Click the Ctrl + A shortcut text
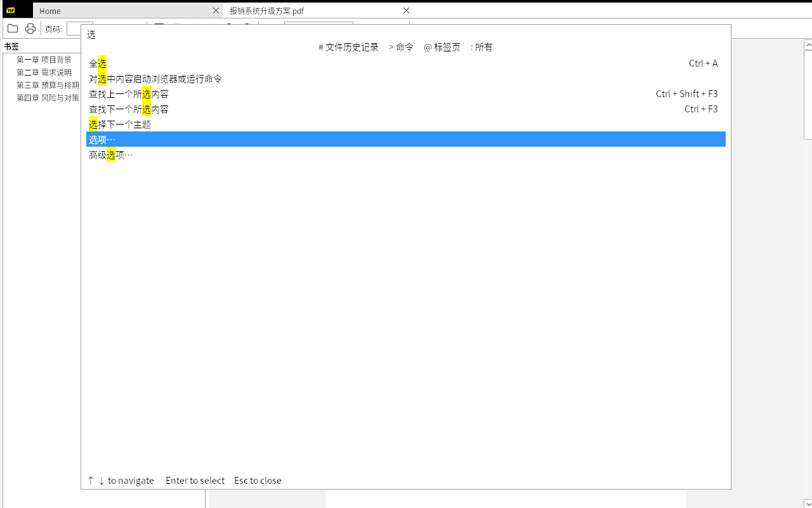The height and width of the screenshot is (508, 812). 703,63
